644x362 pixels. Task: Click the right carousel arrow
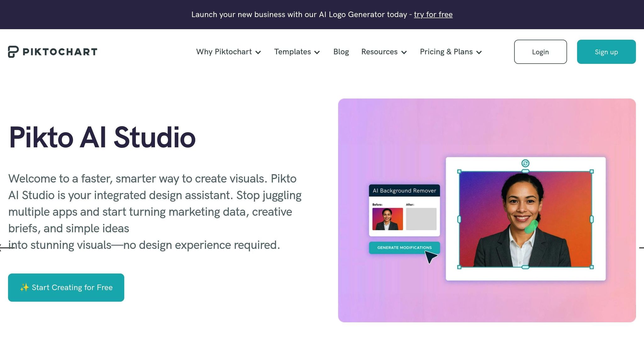(x=641, y=248)
